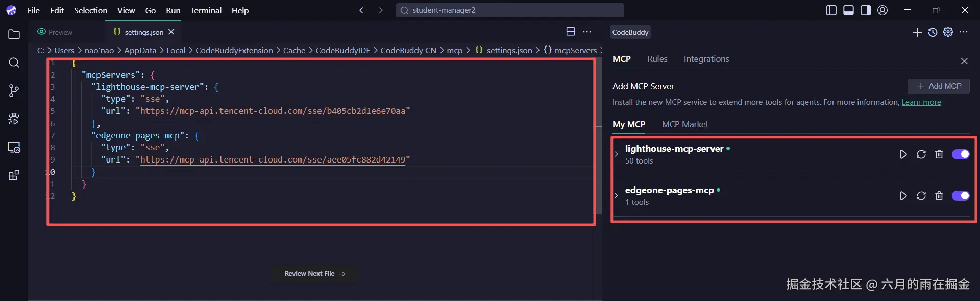Focus the student-manager2 search box
The width and height of the screenshot is (980, 301).
(x=509, y=10)
